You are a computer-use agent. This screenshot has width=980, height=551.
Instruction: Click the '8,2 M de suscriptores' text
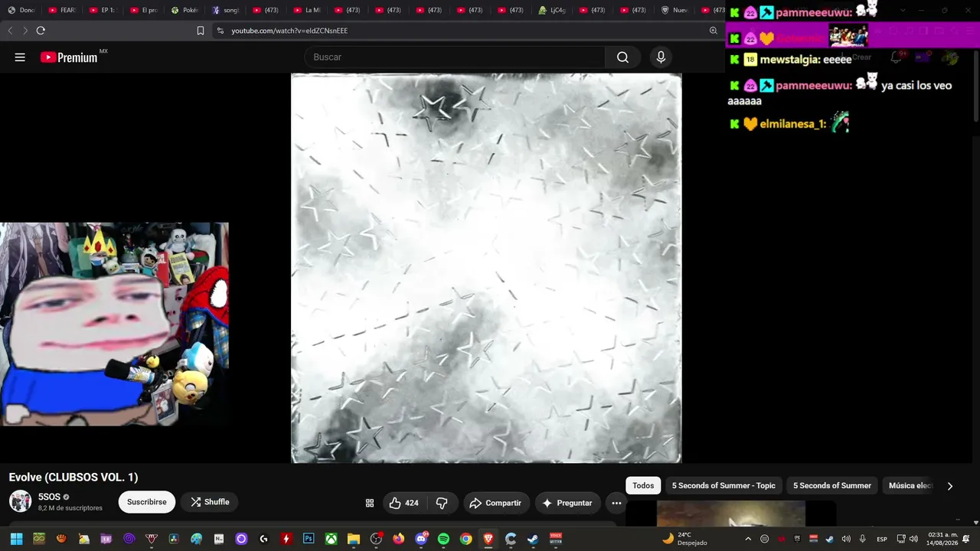click(70, 508)
